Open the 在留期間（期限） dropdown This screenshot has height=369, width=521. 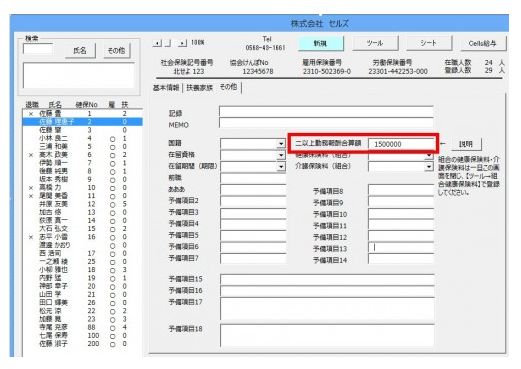(281, 166)
